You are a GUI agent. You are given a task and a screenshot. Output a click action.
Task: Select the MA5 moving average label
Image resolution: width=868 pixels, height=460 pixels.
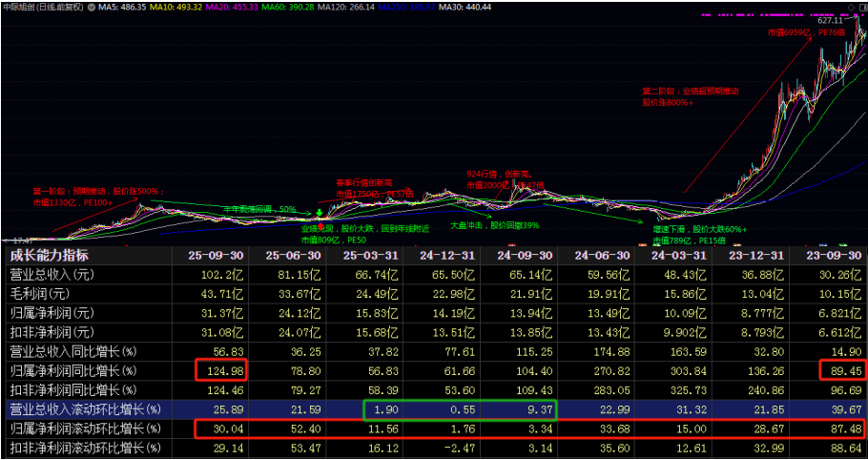tap(123, 7)
